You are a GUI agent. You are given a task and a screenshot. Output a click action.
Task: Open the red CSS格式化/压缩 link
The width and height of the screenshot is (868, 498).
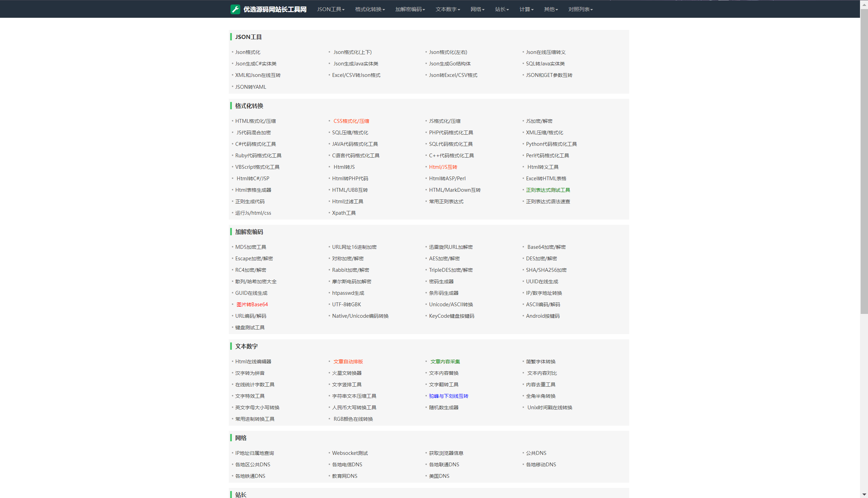point(351,121)
